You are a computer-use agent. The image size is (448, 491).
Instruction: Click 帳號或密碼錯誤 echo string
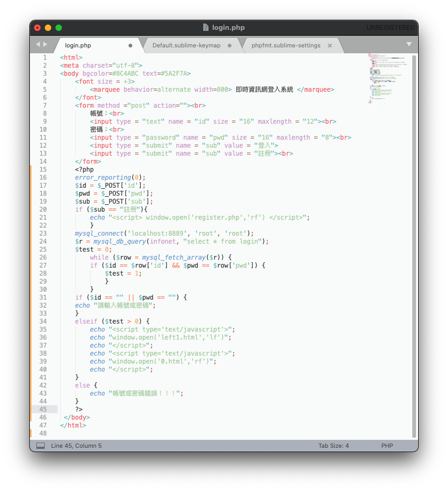tap(144, 393)
